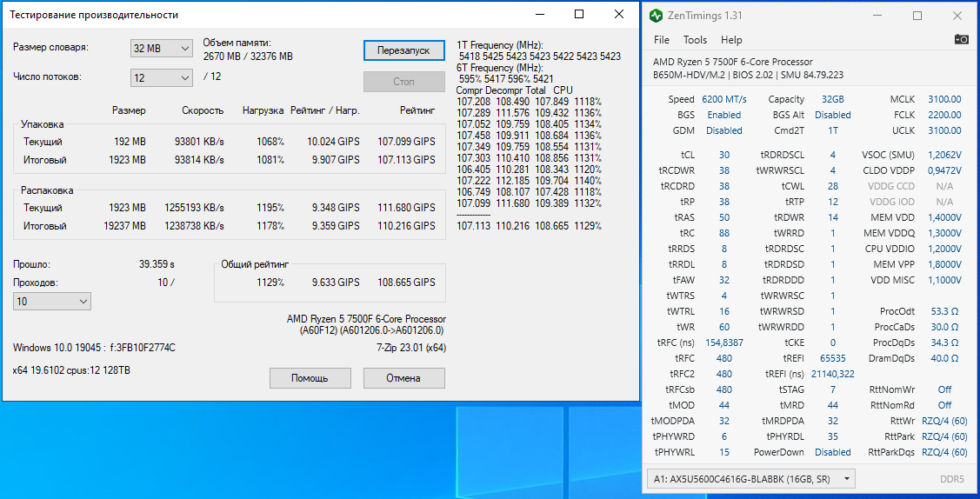Viewport: 980px width, 499px height.
Task: Click the MEM VDDQ value 1,3000V
Action: [x=944, y=233]
